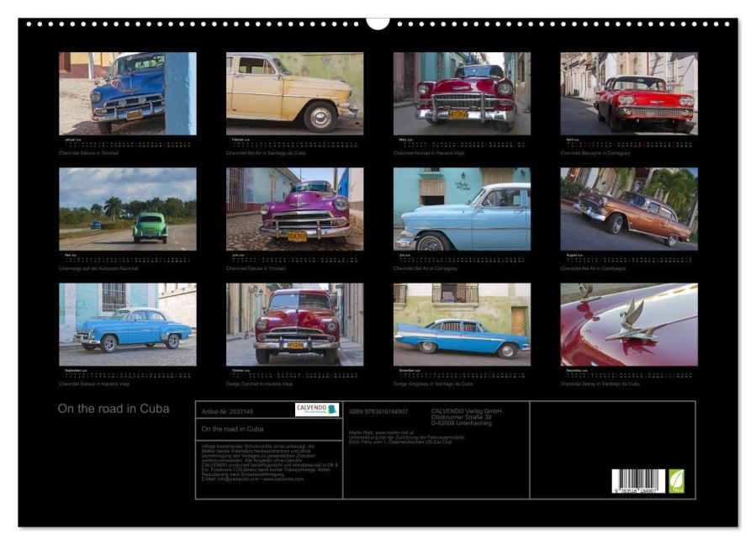Click the "Februar" month label

(x=238, y=140)
